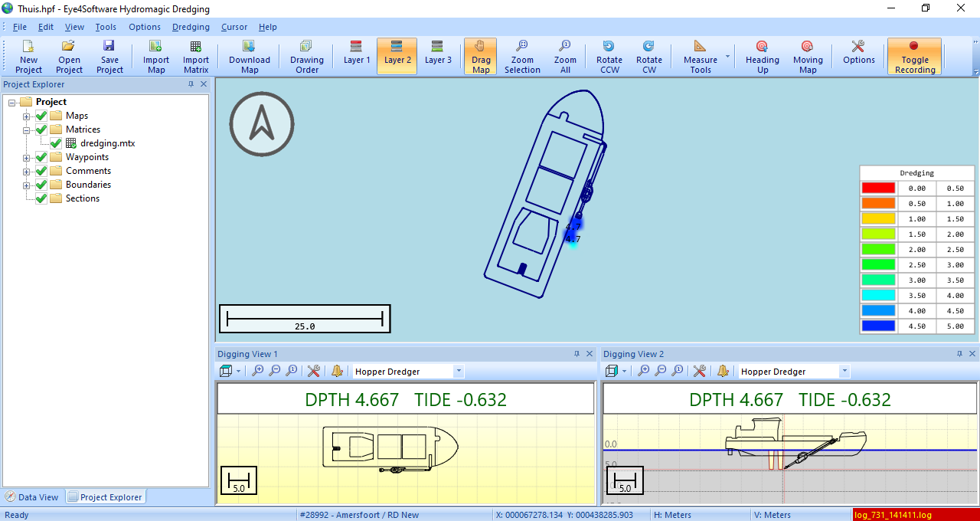Rotate the map counterclockwise (Rotate CCW)
980x521 pixels.
[x=609, y=56]
